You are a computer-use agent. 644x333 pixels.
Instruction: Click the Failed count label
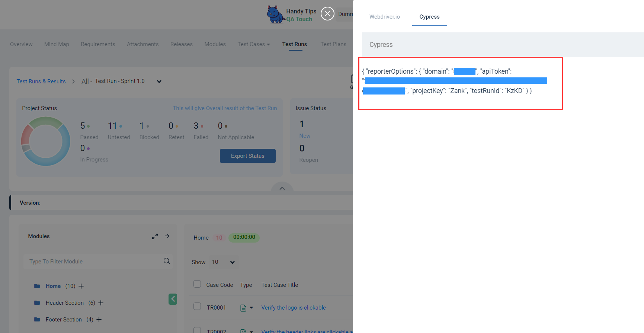point(201,137)
